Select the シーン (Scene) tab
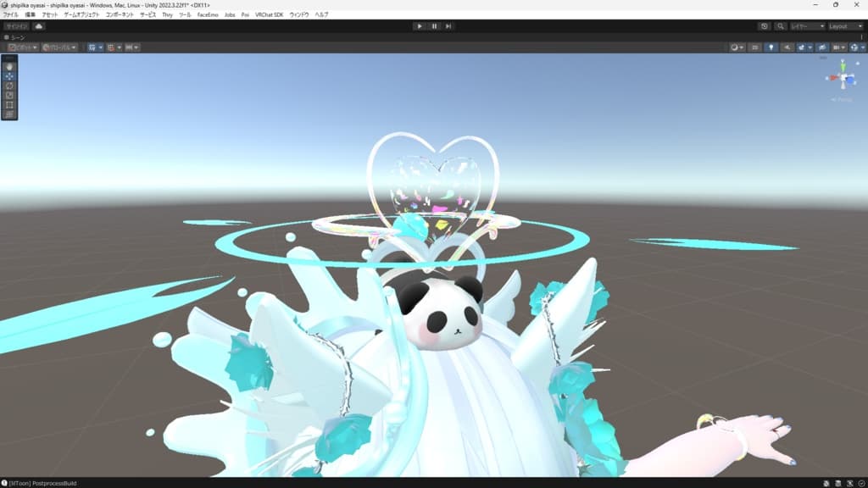The image size is (868, 488). pos(15,37)
